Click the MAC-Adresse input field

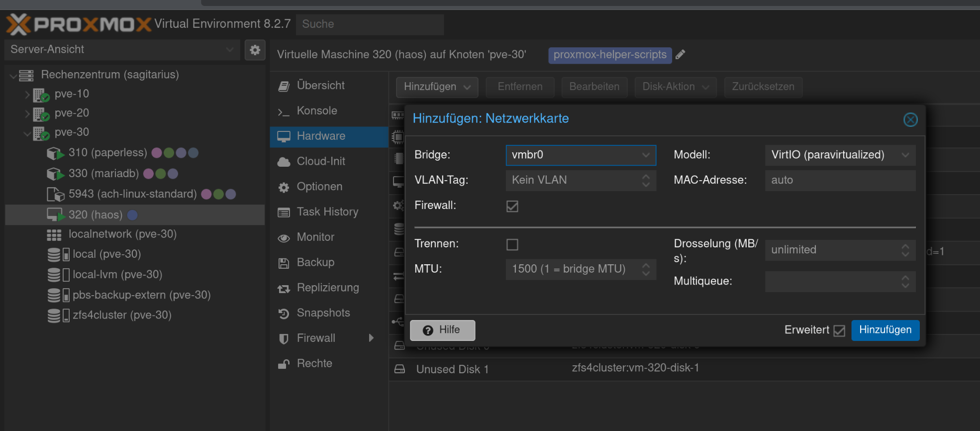pyautogui.click(x=840, y=181)
